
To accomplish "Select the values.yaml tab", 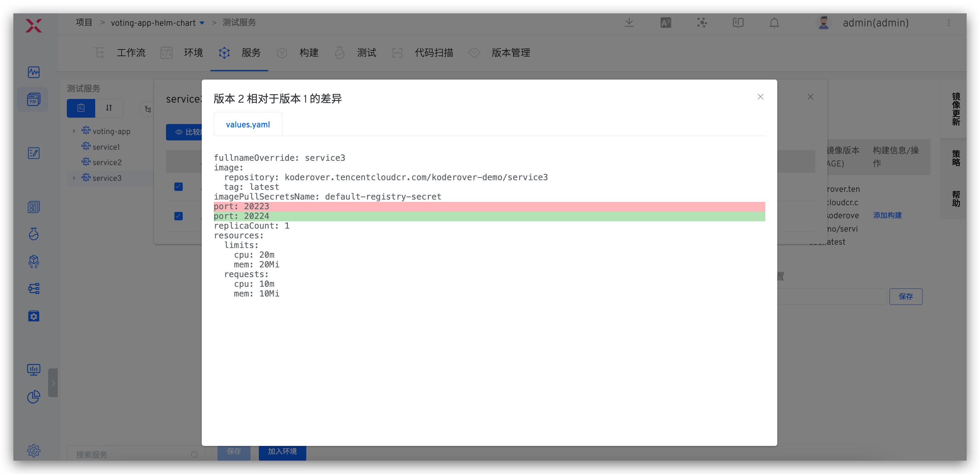I will click(248, 124).
